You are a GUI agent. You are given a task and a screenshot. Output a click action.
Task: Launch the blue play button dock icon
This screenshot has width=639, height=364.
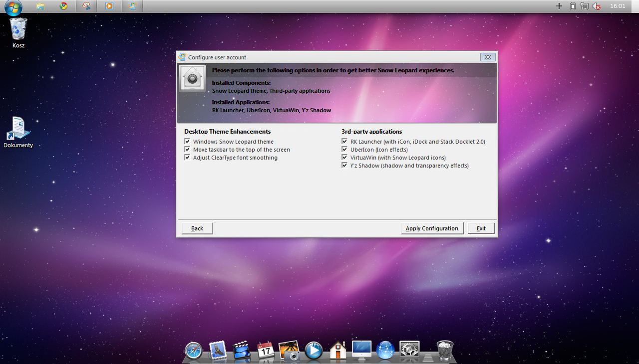click(x=314, y=351)
